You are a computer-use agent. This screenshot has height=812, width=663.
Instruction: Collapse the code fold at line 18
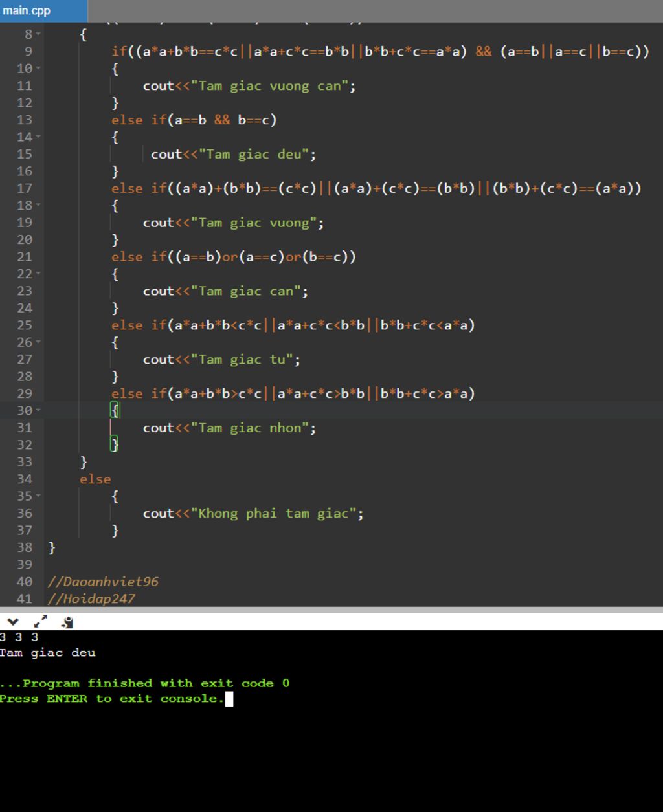[39, 206]
